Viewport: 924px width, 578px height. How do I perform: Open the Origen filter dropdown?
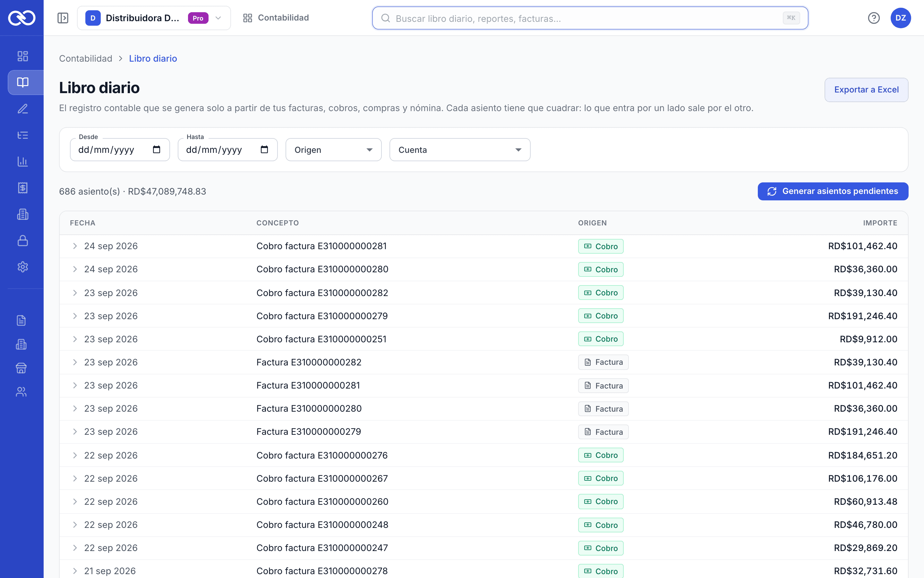pos(333,150)
